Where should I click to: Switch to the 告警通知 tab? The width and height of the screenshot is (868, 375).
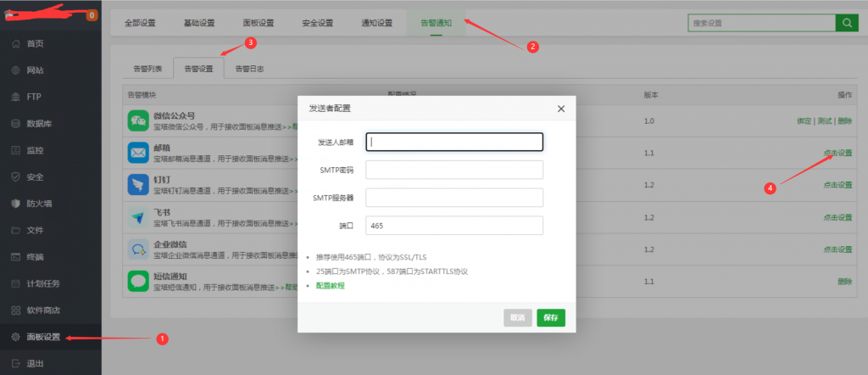pyautogui.click(x=436, y=23)
